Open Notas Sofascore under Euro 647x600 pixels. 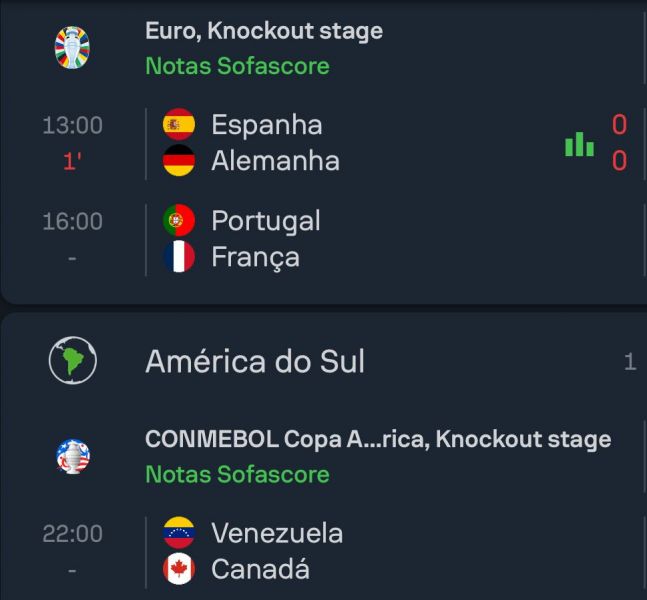point(237,66)
